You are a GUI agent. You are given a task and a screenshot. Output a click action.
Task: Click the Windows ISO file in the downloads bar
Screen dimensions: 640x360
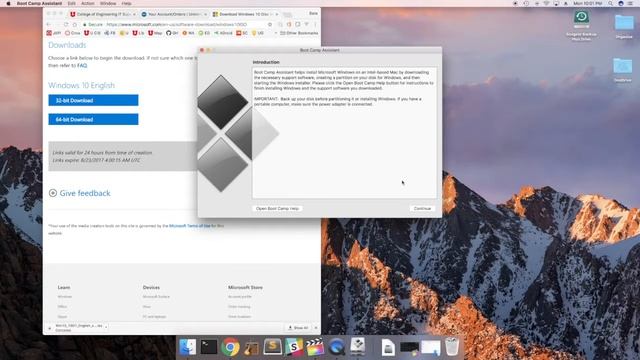coord(78,327)
